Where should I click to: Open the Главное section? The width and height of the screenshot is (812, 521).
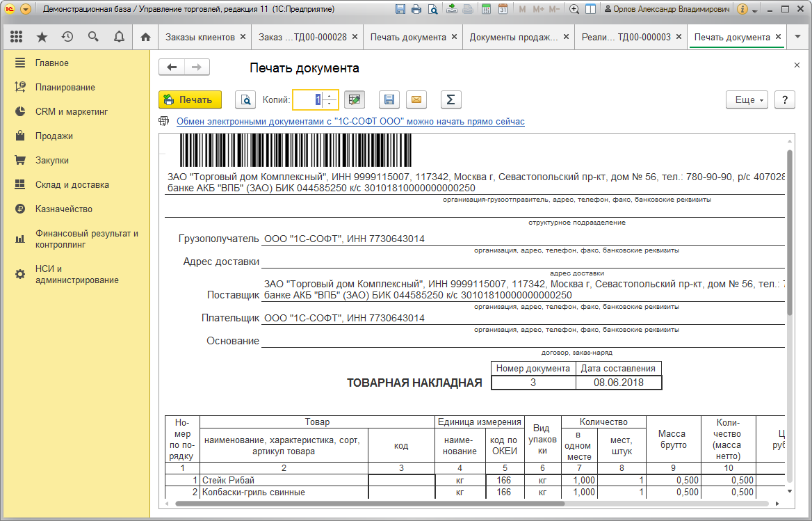coord(51,63)
